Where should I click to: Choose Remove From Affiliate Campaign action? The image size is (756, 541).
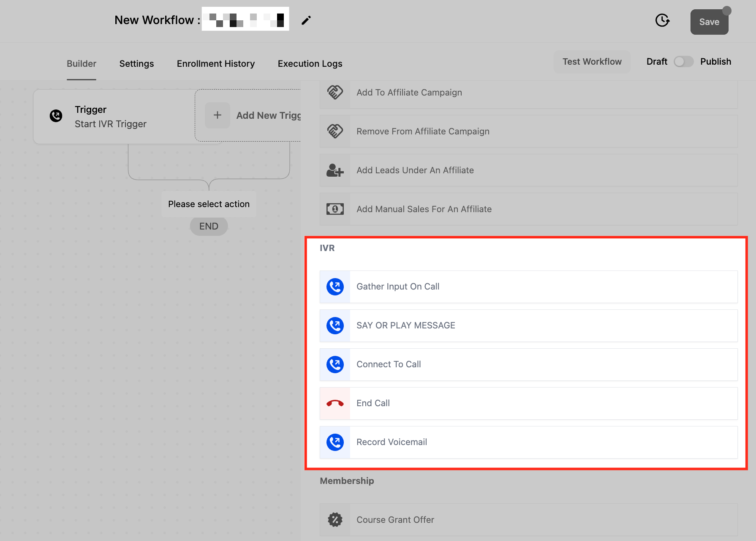pos(528,131)
